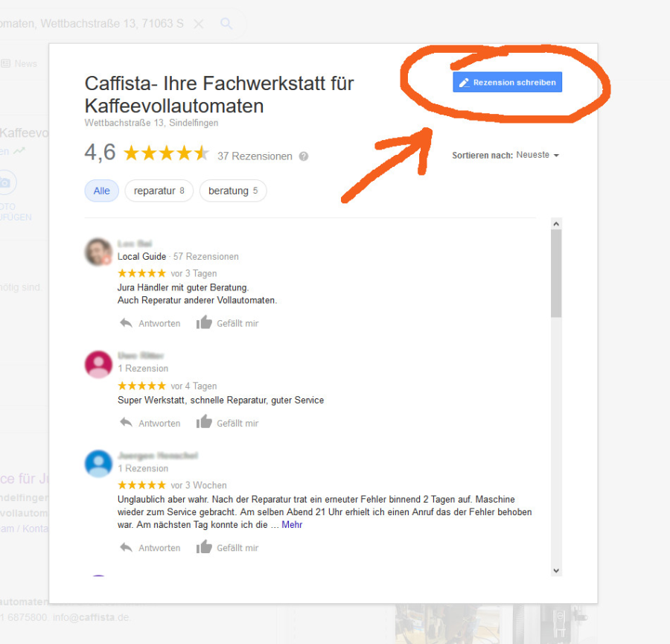Screen dimensions: 670x644
Task: Like the Unglaublich aber wahr review
Action: coord(227,547)
